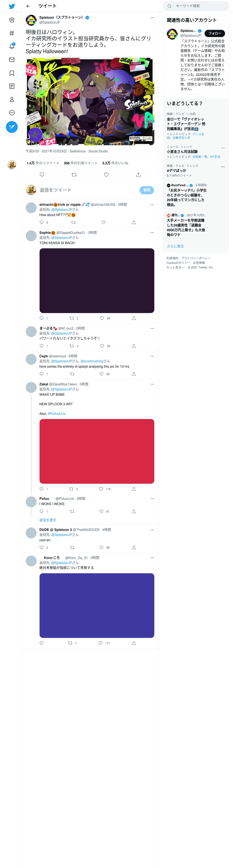Open Bookmarks icon in sidebar
Viewport: 233px width, 868px height.
coord(12,73)
